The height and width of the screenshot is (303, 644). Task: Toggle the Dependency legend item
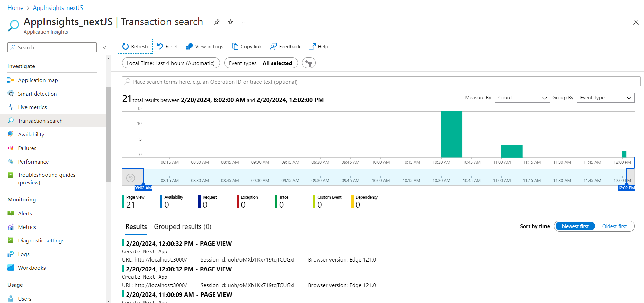(364, 202)
